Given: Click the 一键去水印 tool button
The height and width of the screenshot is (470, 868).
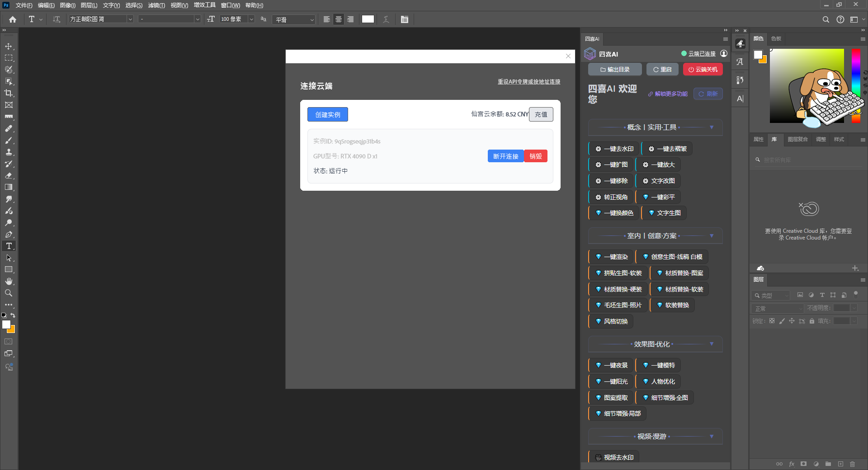Looking at the screenshot, I should point(615,149).
